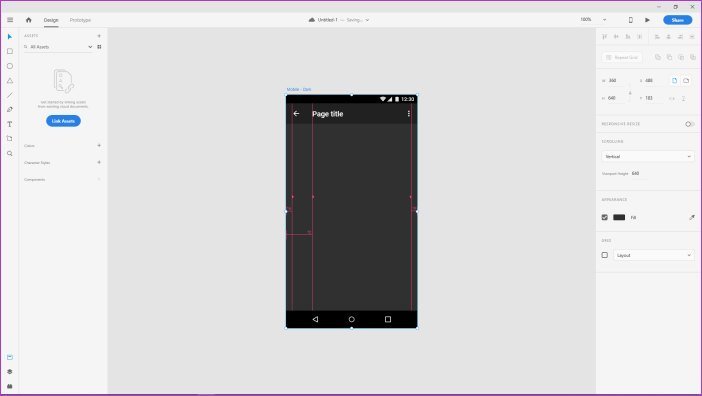Click the Link Assets button

point(63,121)
